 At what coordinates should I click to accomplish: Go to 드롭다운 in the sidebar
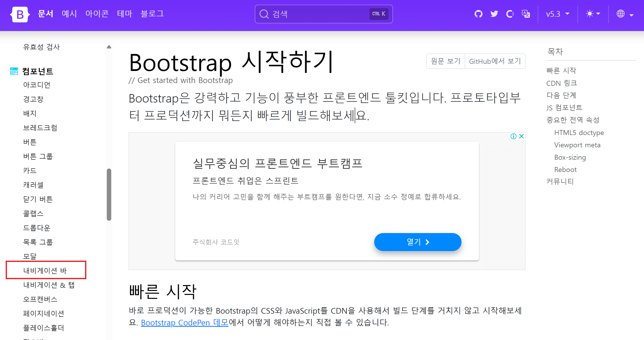pyautogui.click(x=37, y=228)
